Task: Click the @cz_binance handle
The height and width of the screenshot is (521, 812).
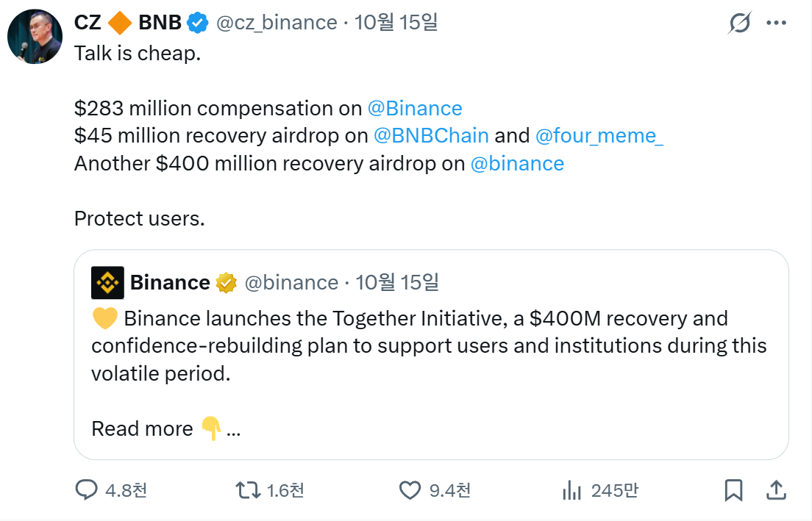Action: 277,23
